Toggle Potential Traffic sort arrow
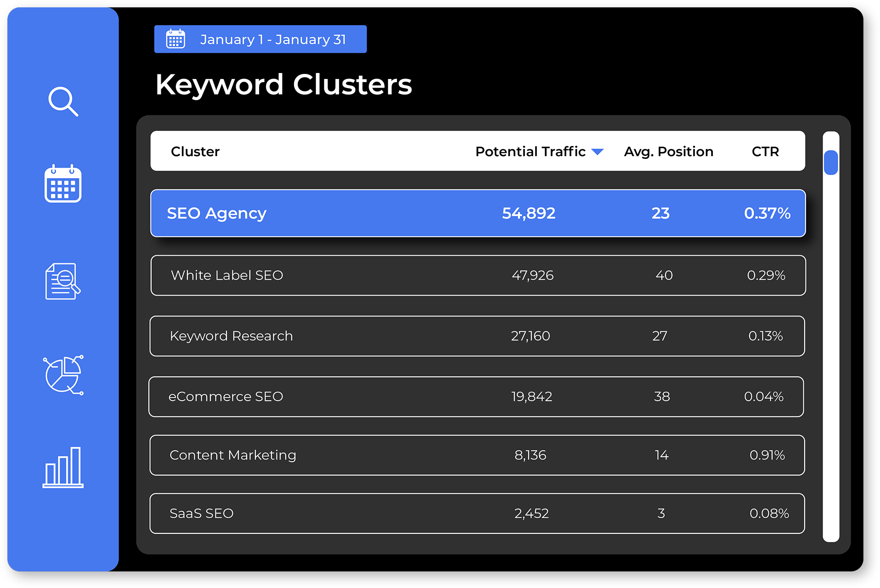Screen dimensions: 880x588 coord(597,152)
